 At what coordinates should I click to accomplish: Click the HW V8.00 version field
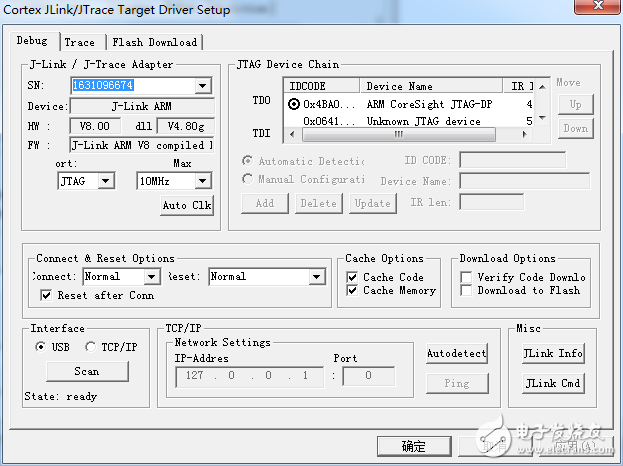(x=95, y=126)
